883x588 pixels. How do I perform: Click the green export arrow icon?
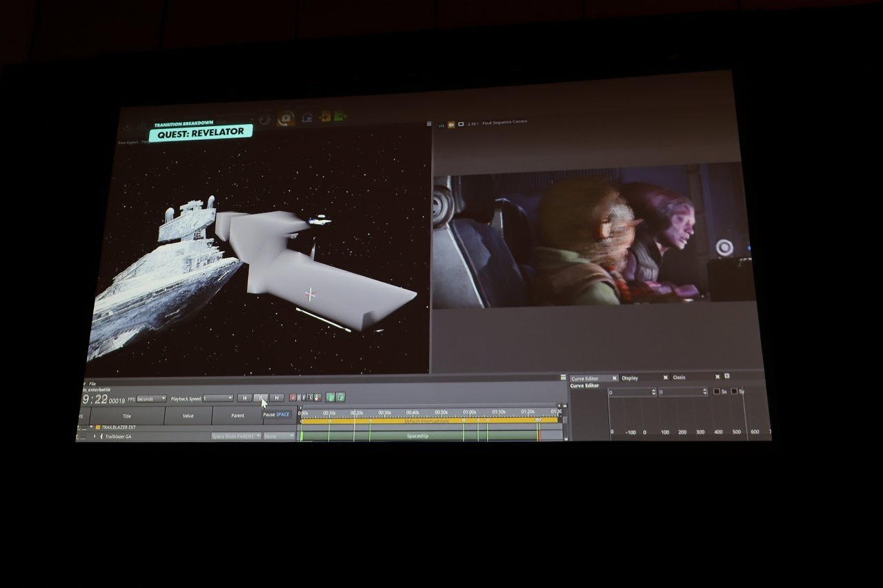tap(340, 116)
